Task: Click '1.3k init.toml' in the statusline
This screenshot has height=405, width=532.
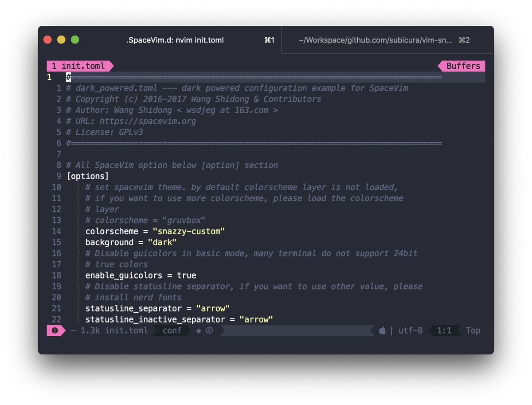Action: pos(114,330)
